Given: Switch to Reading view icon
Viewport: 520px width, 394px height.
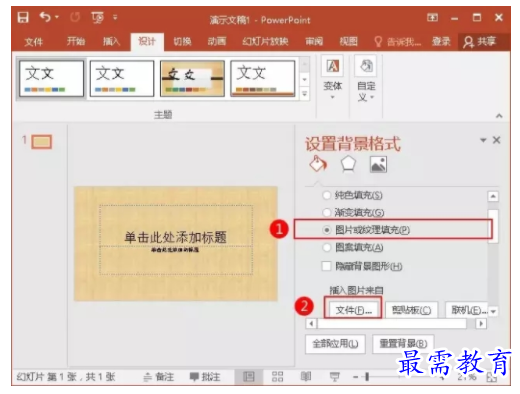Looking at the screenshot, I should [306, 377].
